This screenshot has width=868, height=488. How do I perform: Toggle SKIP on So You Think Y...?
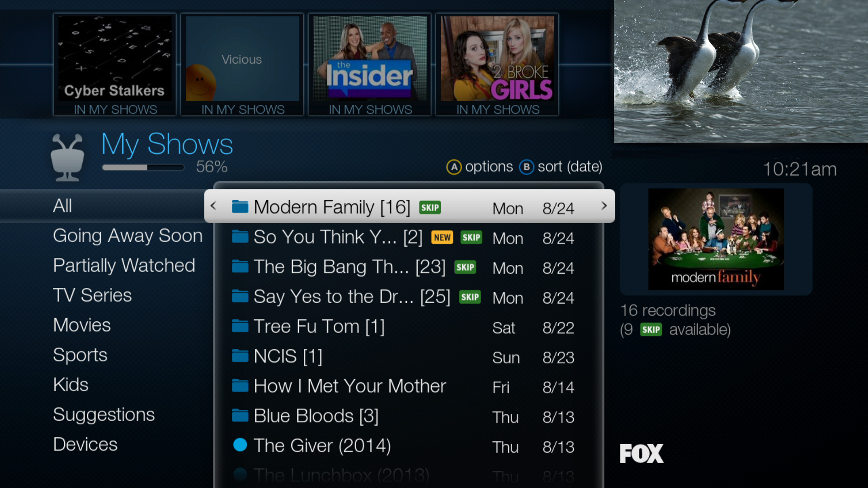(471, 237)
